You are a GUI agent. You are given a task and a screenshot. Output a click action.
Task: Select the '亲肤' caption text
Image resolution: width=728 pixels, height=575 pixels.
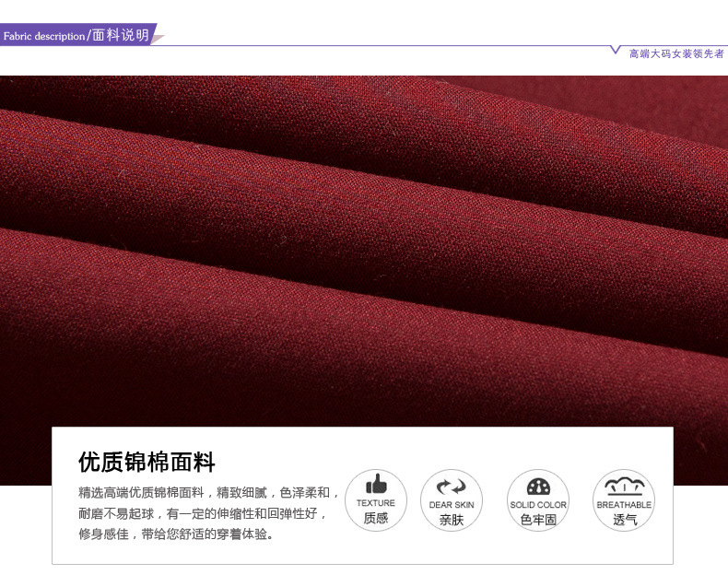coord(452,520)
